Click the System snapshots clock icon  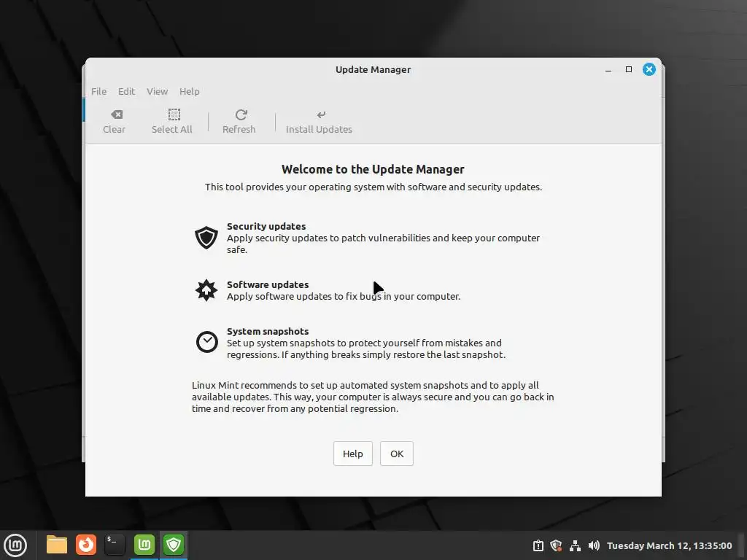[x=206, y=342]
